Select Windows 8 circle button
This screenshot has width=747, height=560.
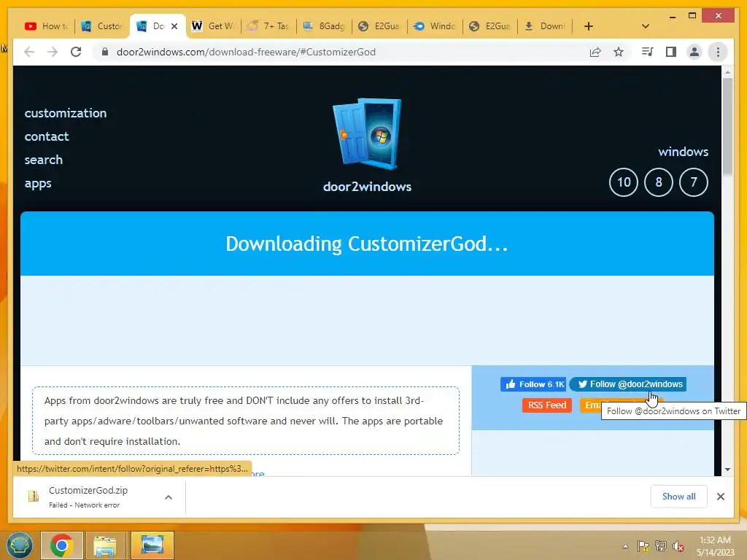[659, 182]
